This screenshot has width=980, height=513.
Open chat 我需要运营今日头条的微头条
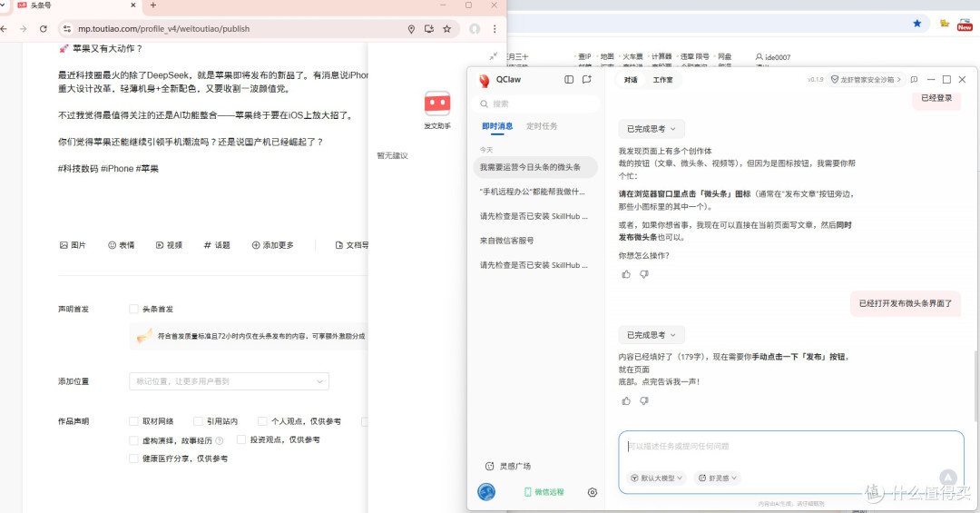[535, 167]
